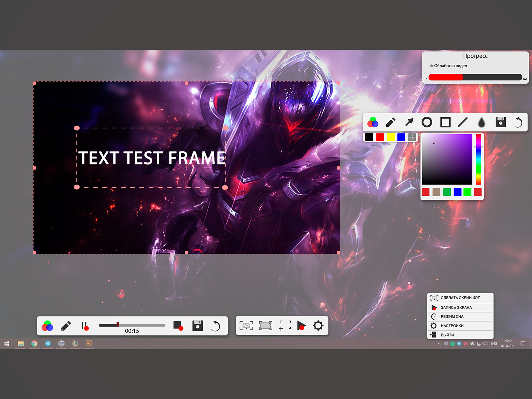Click Выйти to exit the app
This screenshot has width=532, height=399.
447,335
